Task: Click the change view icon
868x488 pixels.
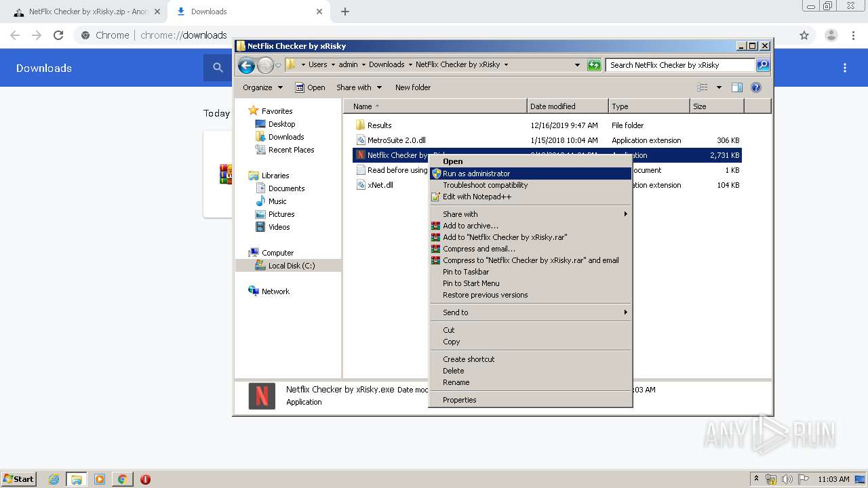Action: 703,87
